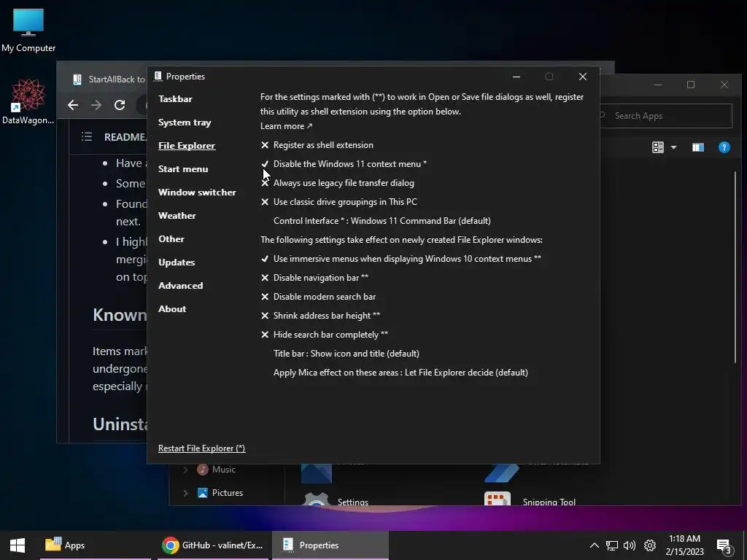Click the Learn more link
Screen dimensions: 747x560
point(286,126)
